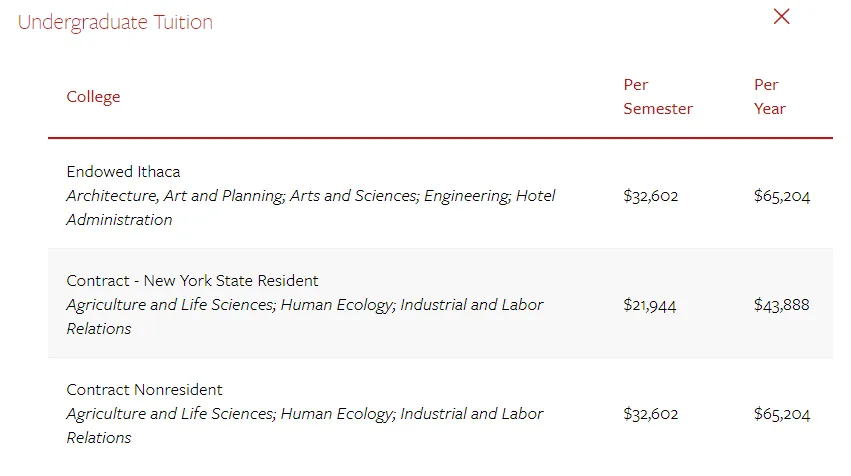Screen dimensions: 851x476
Task: Click Endowed Ithaca per semester $32,602
Action: point(650,196)
